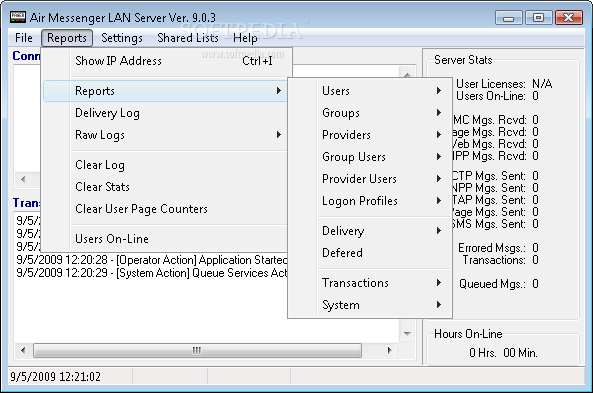This screenshot has height=393, width=593.
Task: Select Clear Stats menu item
Action: click(165, 187)
